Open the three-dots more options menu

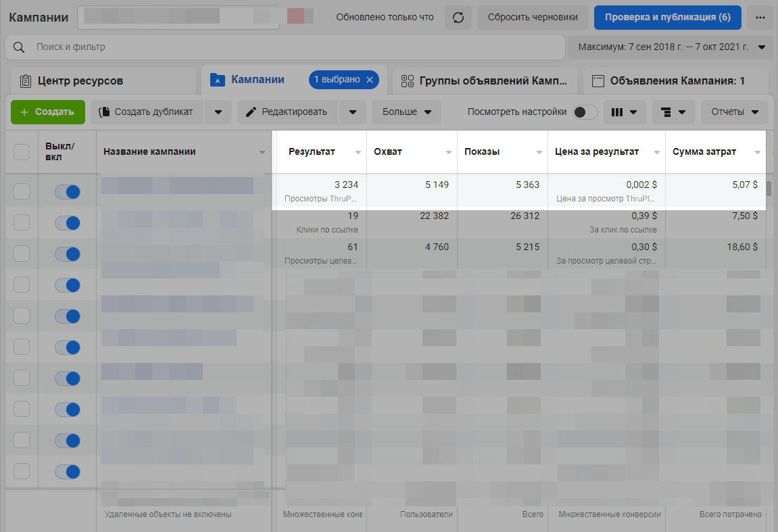pos(760,18)
